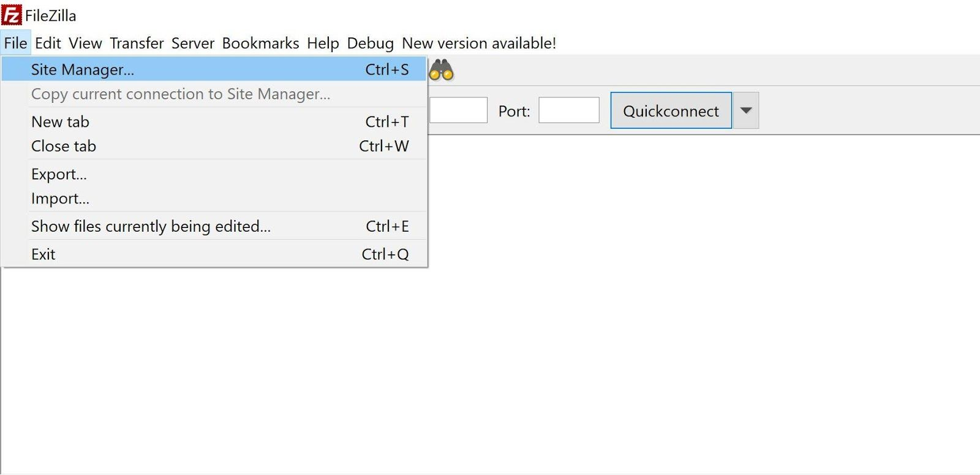Screen dimensions: 980x475
Task: Select New tab menu entry
Action: 214,121
